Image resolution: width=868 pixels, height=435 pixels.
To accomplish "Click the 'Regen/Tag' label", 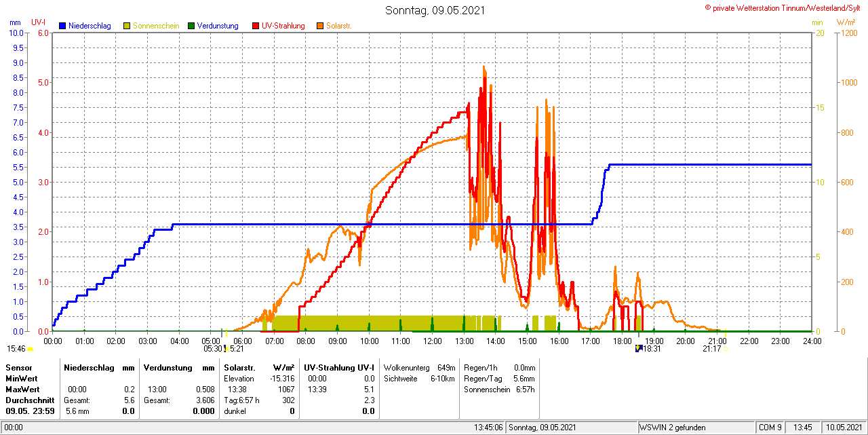I will click(x=482, y=379).
